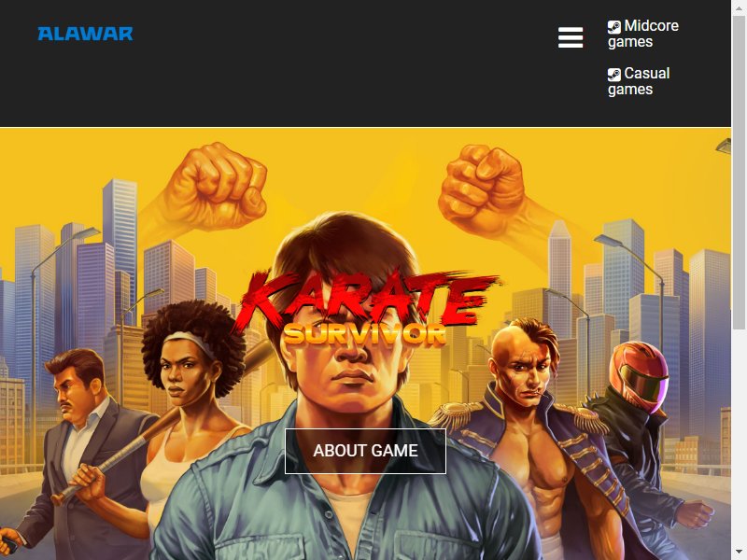This screenshot has width=747, height=560.
Task: Click the Alawar logo
Action: 85,34
